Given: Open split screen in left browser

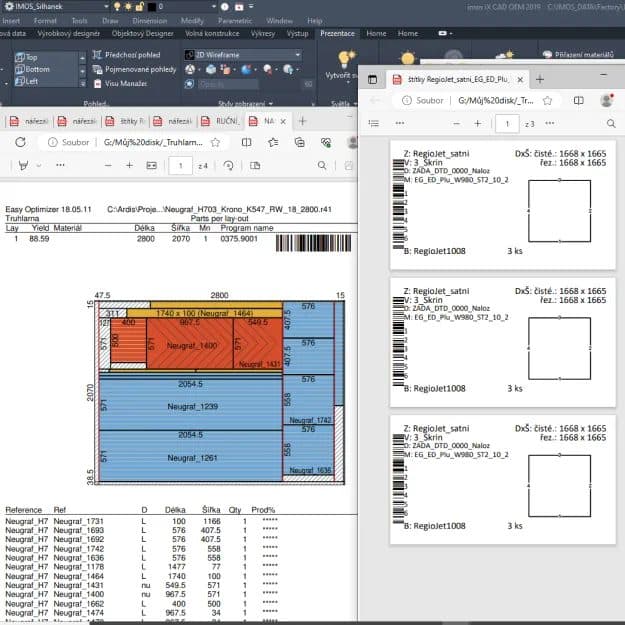Looking at the screenshot, I should coord(247,142).
